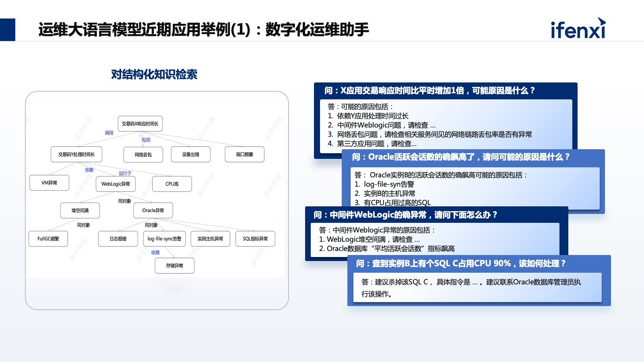Select the WebLogic异常 node
This screenshot has width=644, height=362.
pyautogui.click(x=116, y=184)
